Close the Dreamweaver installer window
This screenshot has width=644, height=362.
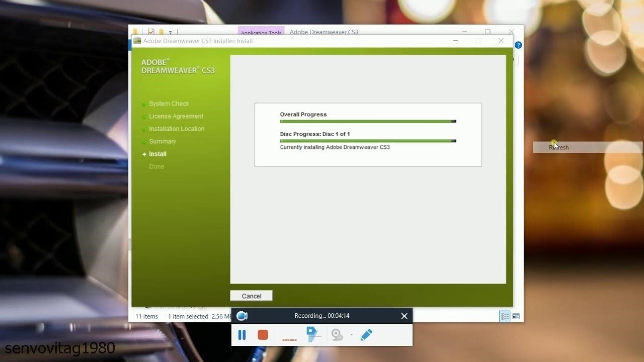coord(501,41)
